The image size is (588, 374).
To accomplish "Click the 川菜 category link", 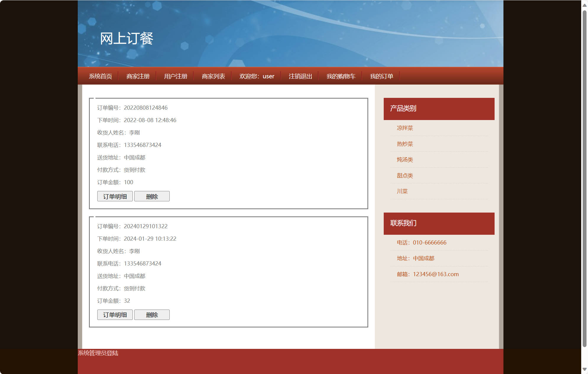I will click(402, 191).
